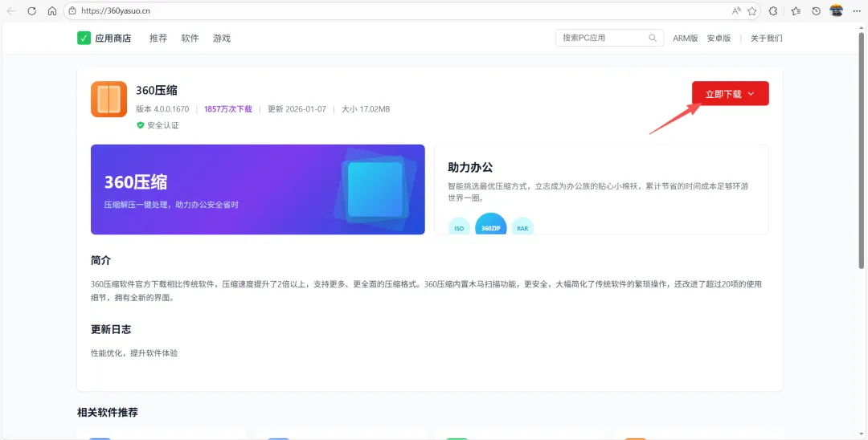Click 应用商店 site title
Viewport: 868px width, 440px height.
[x=113, y=39]
